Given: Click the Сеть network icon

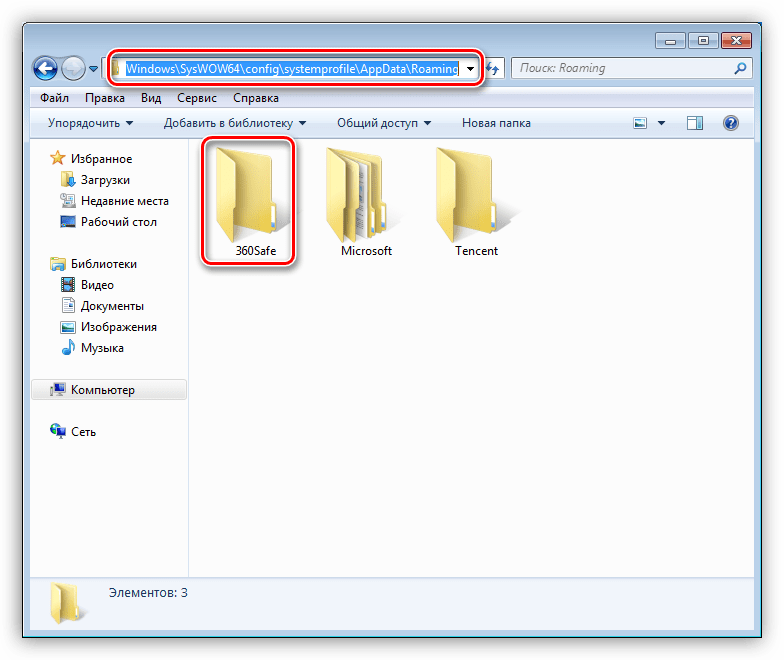Looking at the screenshot, I should coord(58,431).
